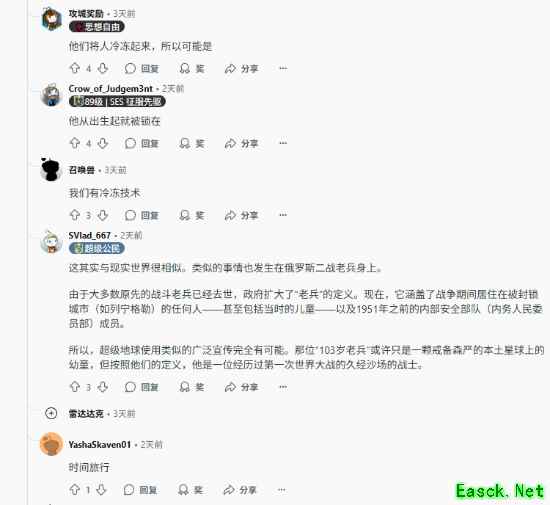The image size is (550, 505).
Task: View YashaSkaven01's avatar
Action: click(x=51, y=444)
